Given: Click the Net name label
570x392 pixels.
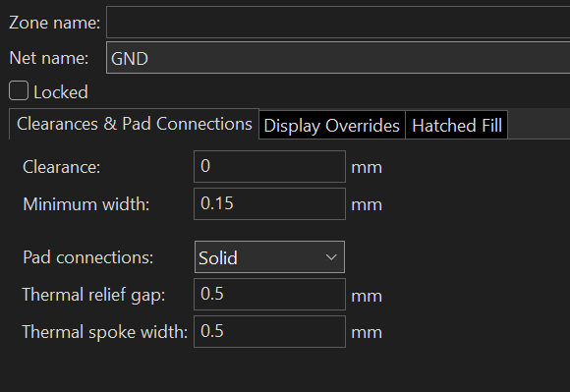Looking at the screenshot, I should point(49,58).
